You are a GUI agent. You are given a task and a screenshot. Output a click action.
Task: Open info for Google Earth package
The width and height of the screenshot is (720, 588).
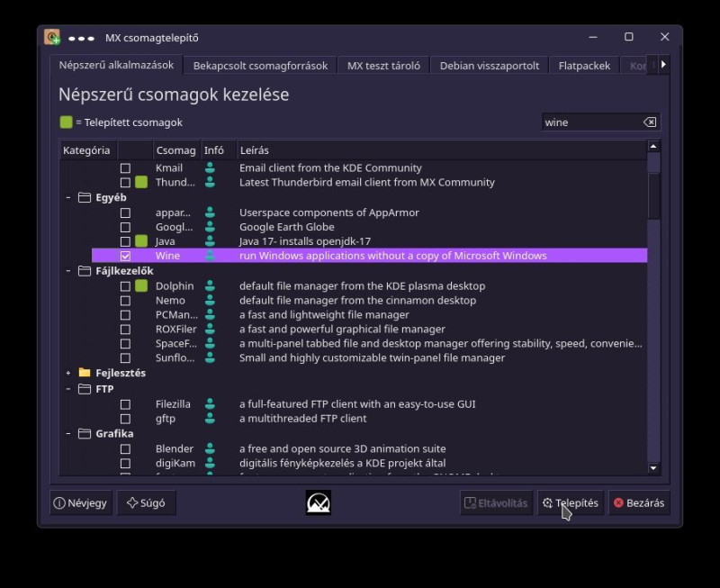click(x=210, y=227)
